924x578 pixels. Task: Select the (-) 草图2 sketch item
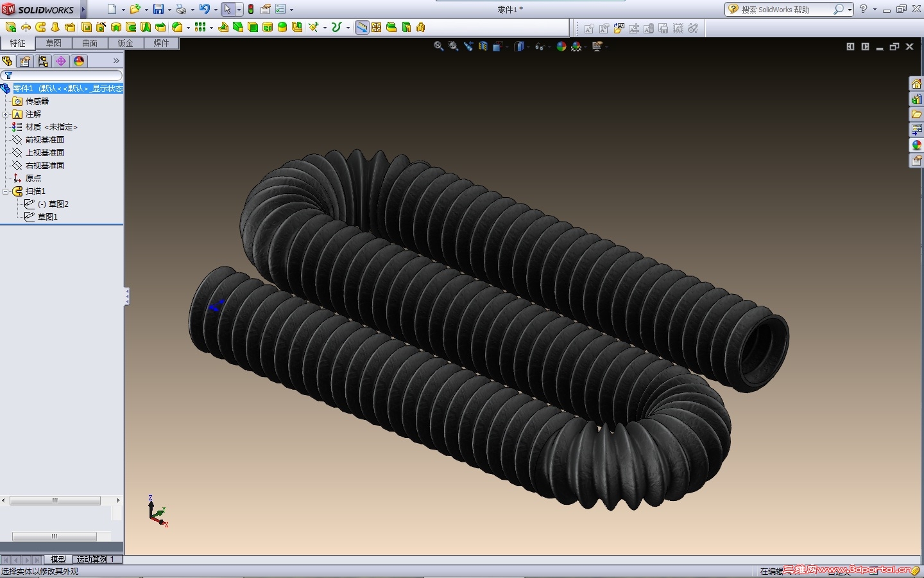46,204
